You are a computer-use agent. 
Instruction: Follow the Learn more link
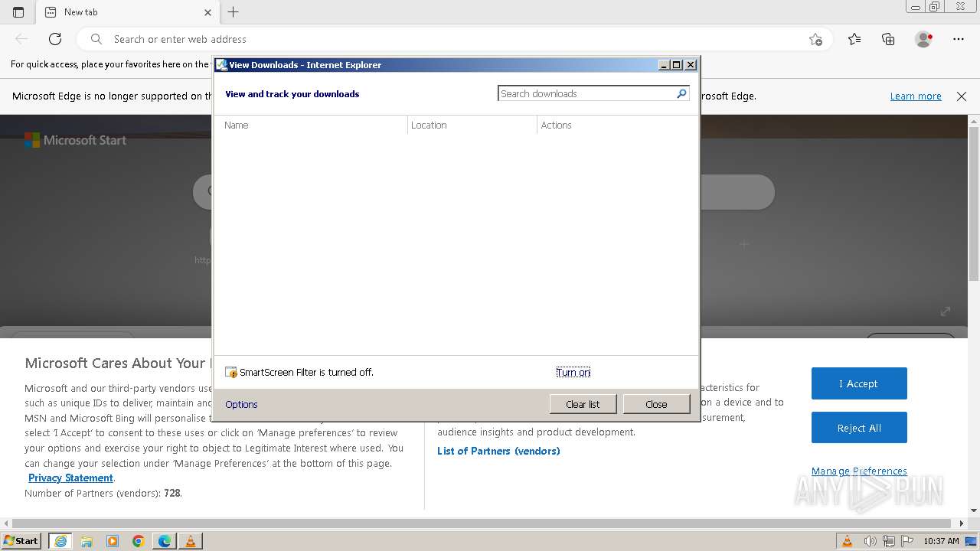tap(916, 96)
